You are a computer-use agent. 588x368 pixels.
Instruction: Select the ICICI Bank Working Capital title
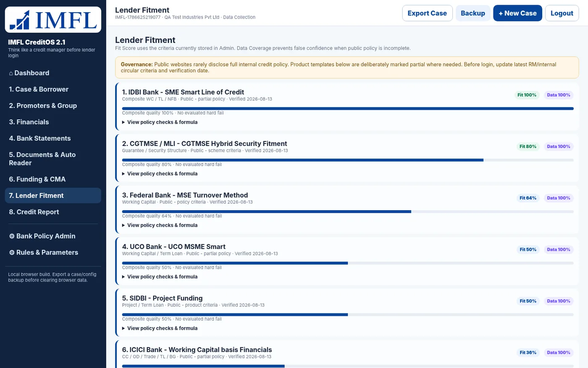(197, 349)
